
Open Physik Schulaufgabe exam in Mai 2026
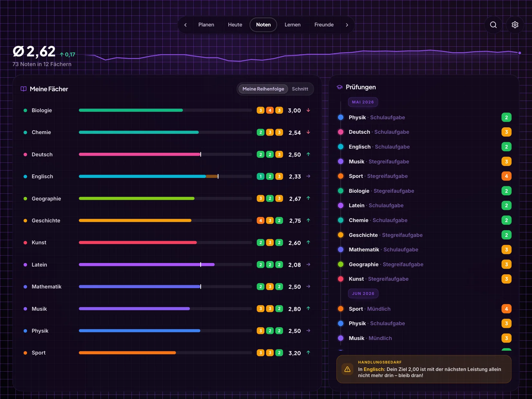(424, 117)
